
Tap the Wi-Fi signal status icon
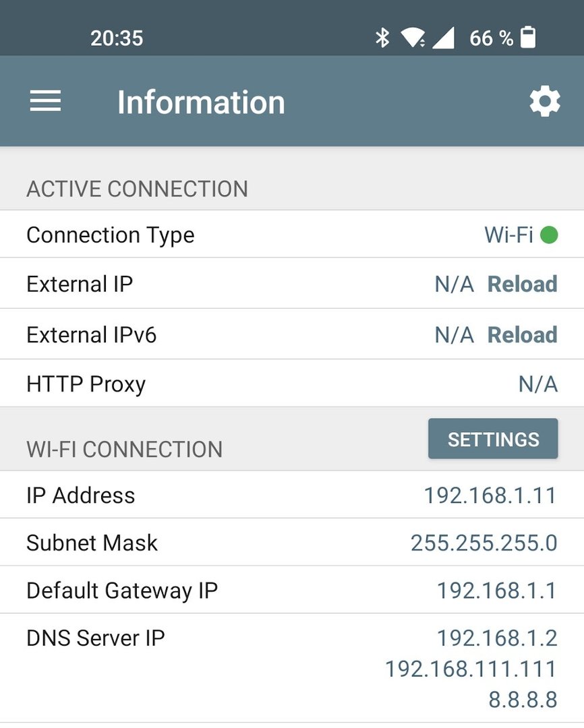(412, 38)
